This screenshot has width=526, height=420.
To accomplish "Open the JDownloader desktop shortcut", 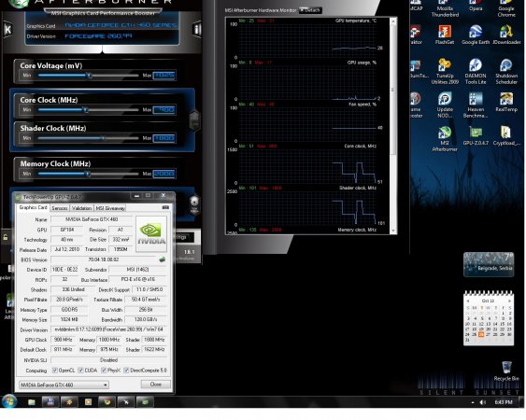I will pyautogui.click(x=506, y=35).
